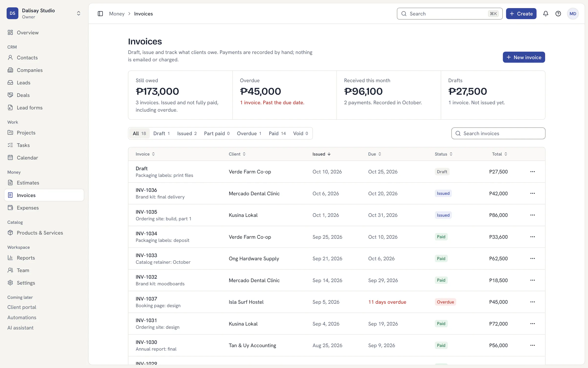Open row actions for the Draft invoice
The image size is (588, 368).
point(532,172)
